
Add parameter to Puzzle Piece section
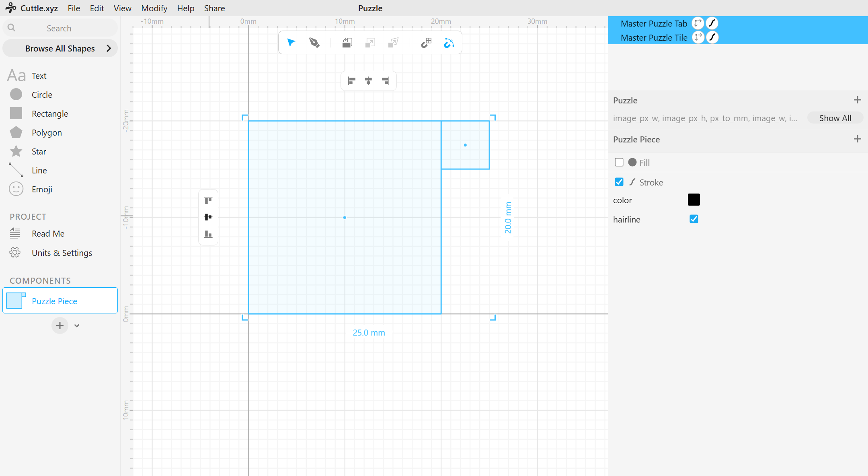pos(857,139)
